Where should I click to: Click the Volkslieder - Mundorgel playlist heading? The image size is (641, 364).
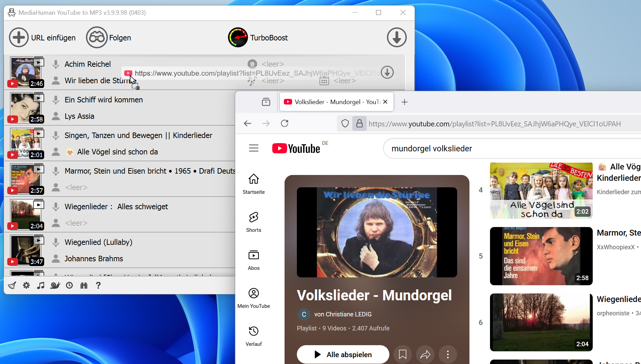(x=374, y=295)
